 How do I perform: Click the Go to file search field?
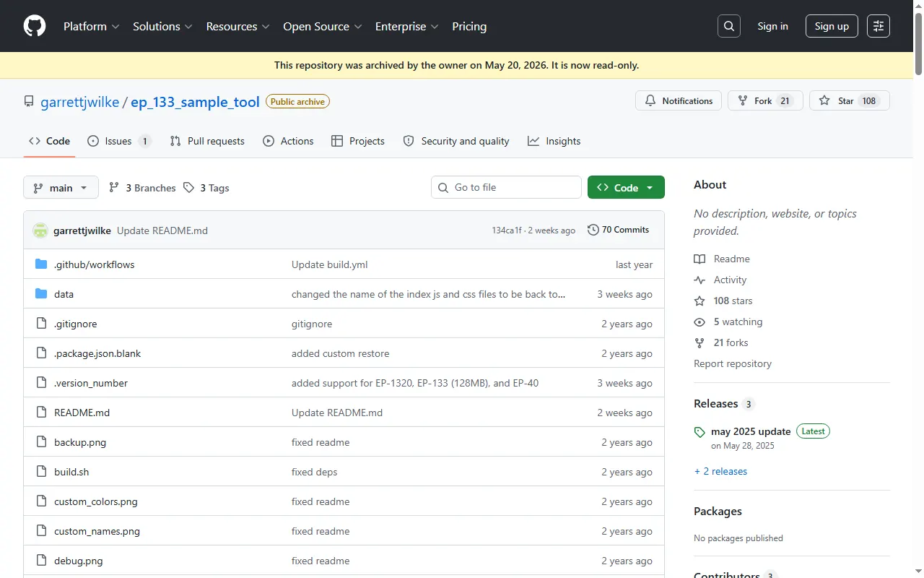point(506,187)
